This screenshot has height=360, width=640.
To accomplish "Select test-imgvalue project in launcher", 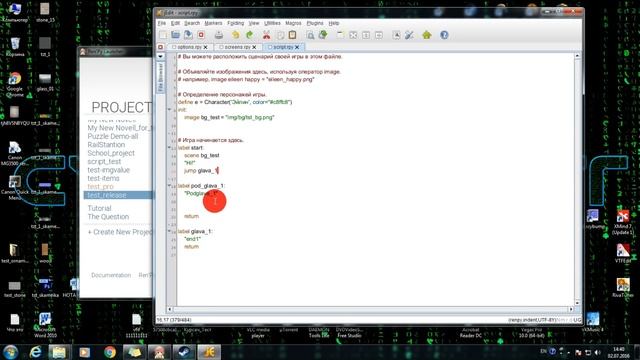I will (x=109, y=170).
